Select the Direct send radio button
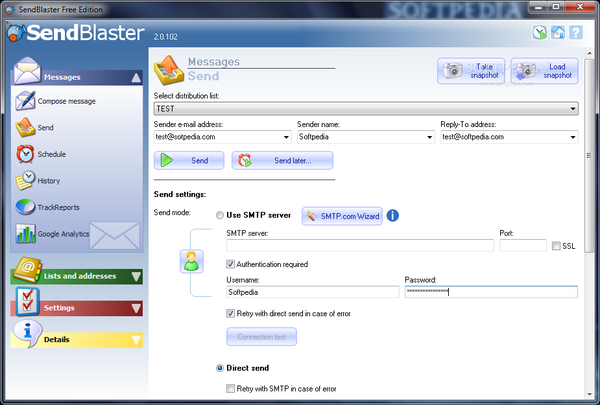This screenshot has height=405, width=600. coord(220,368)
